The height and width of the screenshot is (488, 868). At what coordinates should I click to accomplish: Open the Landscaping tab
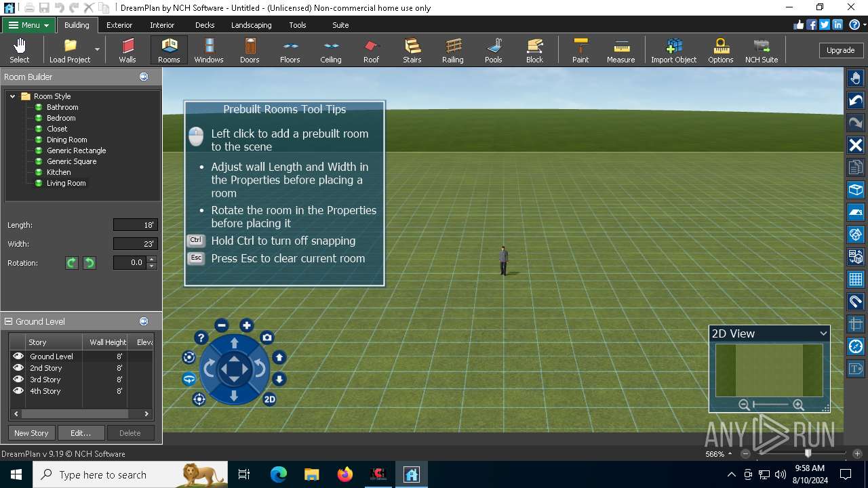coord(251,25)
